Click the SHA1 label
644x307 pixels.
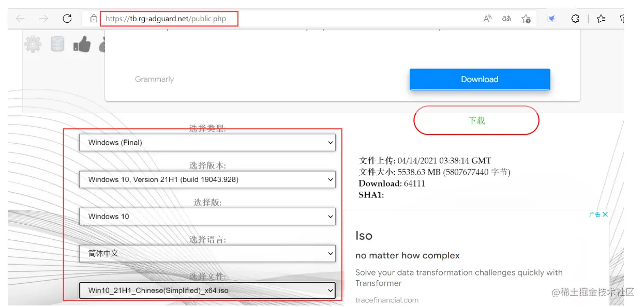(371, 195)
